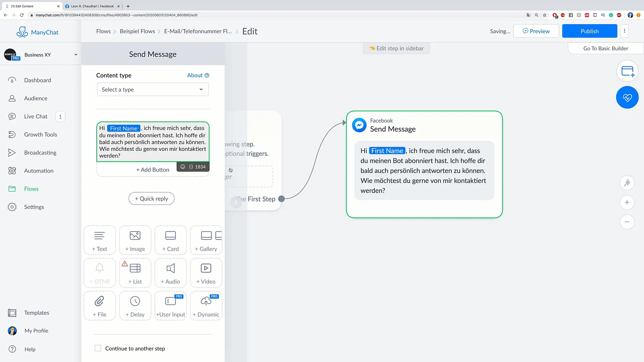Click the browser address bar
Viewport: 644px width, 362px height.
coord(275,15)
